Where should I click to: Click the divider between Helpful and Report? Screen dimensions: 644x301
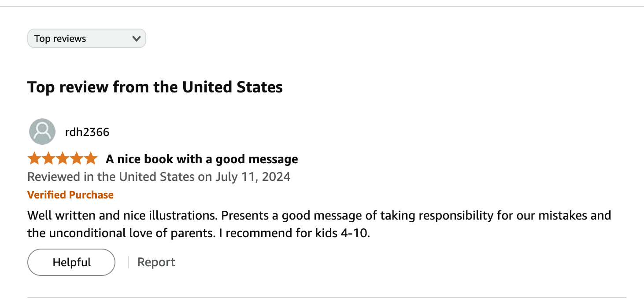129,262
